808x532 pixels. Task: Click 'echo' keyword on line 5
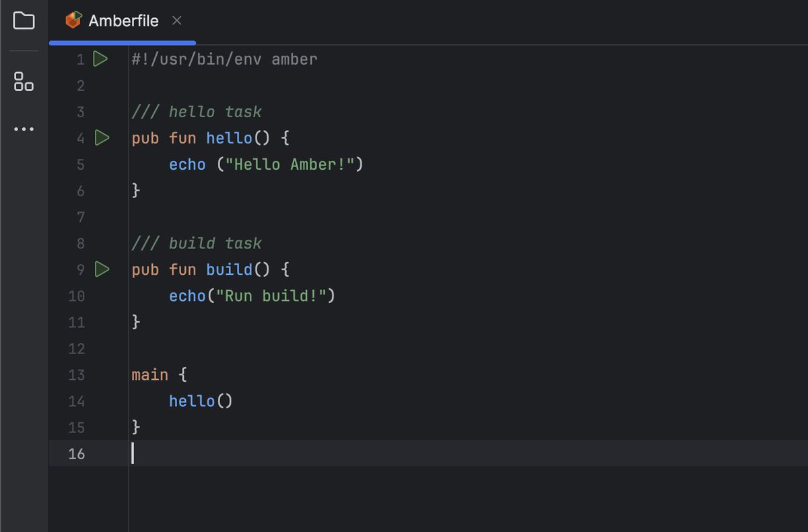[x=187, y=164]
